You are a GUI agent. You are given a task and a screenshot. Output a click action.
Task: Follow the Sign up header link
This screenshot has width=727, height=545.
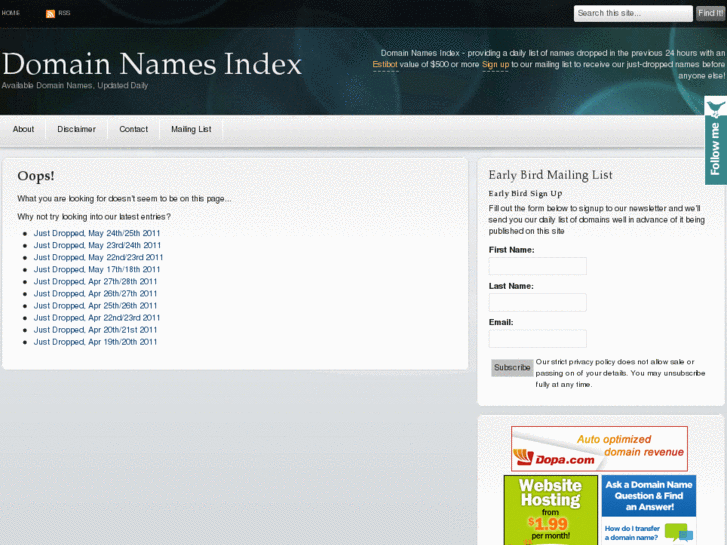click(495, 64)
